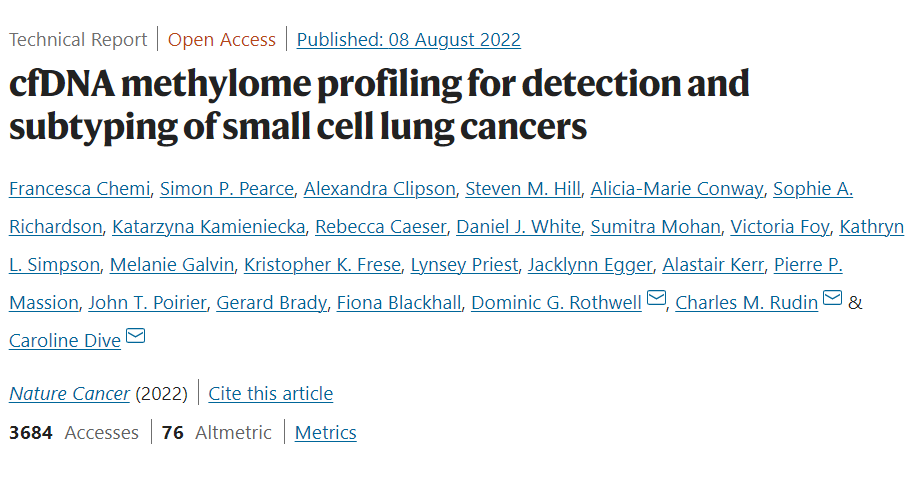Open John T. Poirier author link

[147, 302]
